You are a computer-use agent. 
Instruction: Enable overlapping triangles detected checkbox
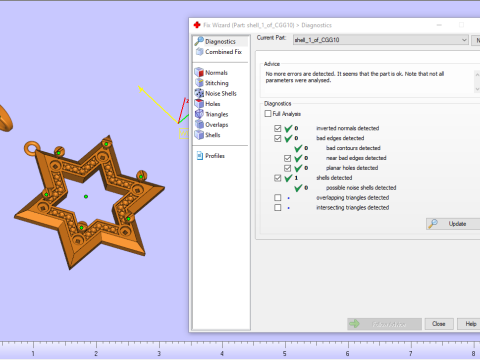click(278, 198)
